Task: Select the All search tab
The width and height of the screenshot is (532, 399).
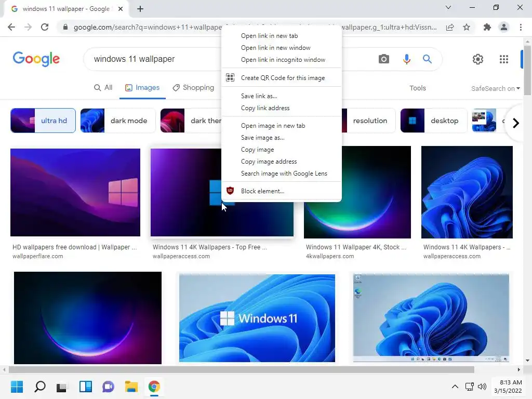Action: pos(103,87)
